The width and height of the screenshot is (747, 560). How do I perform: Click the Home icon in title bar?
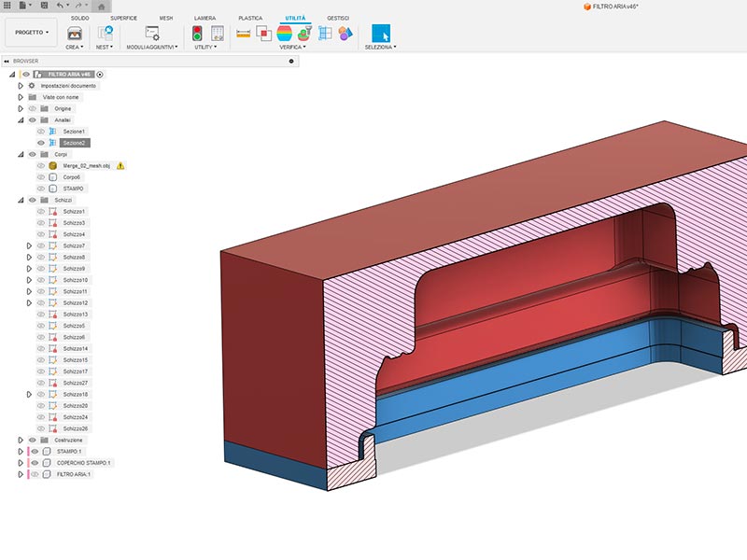pos(100,6)
